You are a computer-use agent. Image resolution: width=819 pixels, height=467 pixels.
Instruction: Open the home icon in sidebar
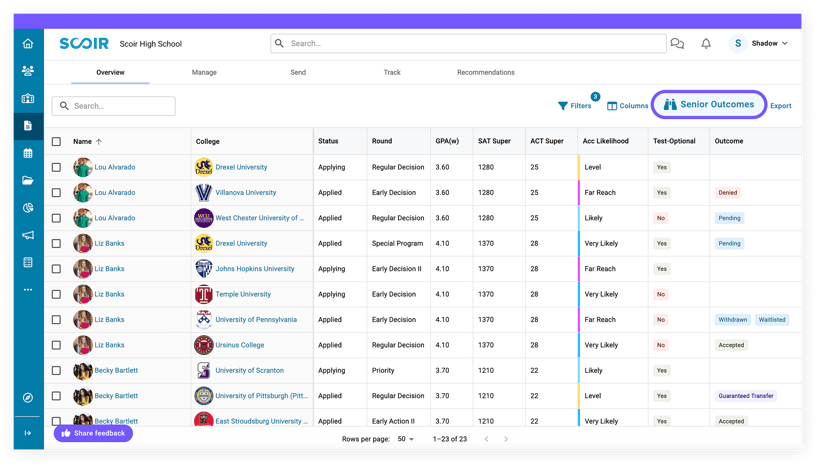coord(28,44)
